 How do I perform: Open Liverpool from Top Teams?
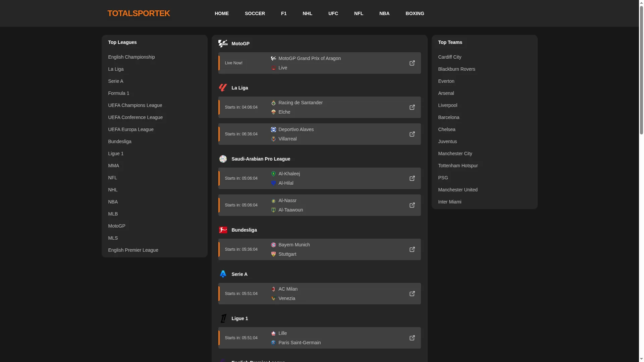448,105
